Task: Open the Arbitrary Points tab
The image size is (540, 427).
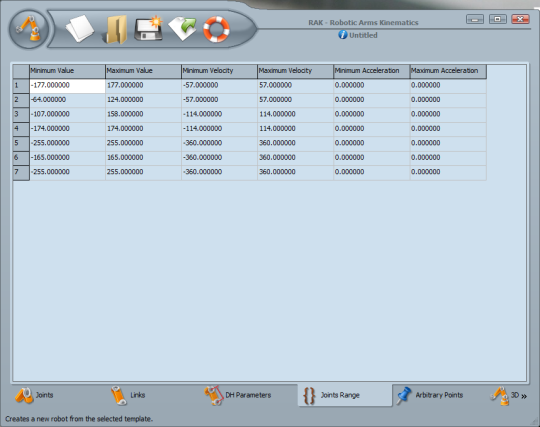Action: click(x=429, y=395)
